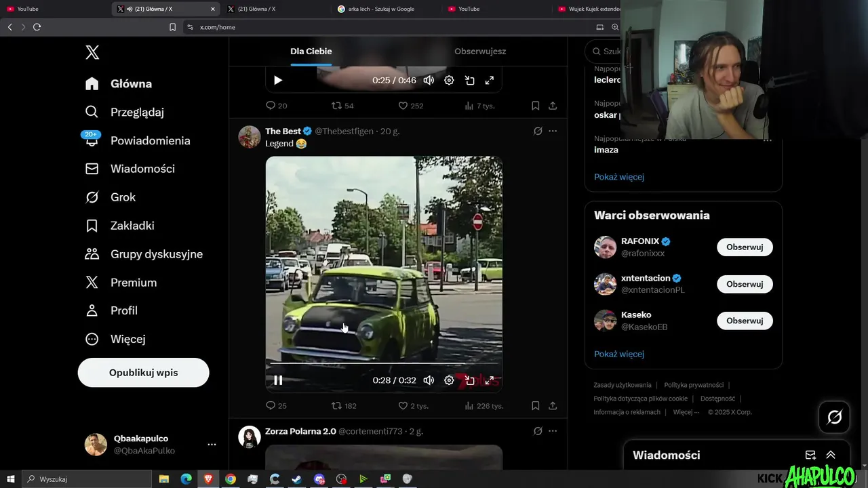Open more options on Zorza Polarna post
This screenshot has width=868, height=488.
[x=553, y=431]
